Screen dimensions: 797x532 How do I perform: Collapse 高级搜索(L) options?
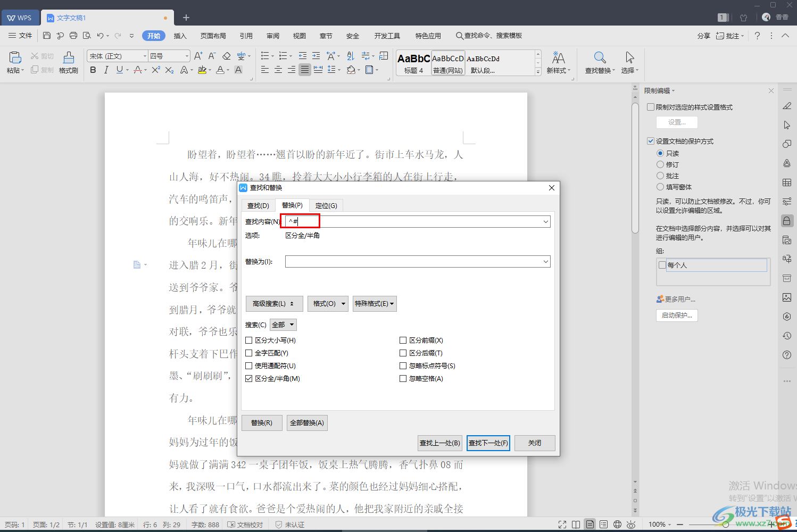point(275,304)
